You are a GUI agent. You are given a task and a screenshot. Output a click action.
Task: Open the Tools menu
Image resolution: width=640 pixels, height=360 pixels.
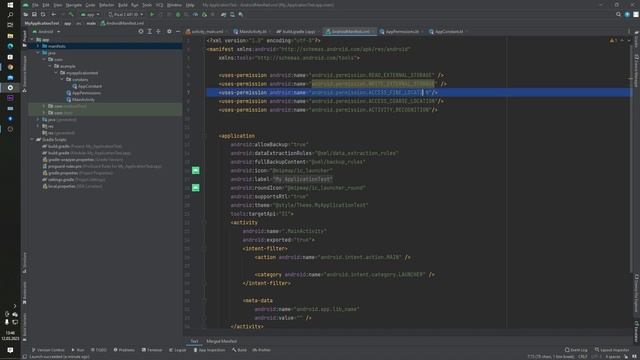pos(147,5)
